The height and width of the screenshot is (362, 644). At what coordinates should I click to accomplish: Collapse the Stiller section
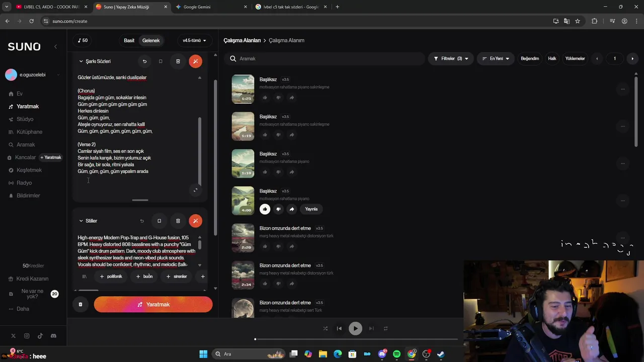tap(81, 221)
